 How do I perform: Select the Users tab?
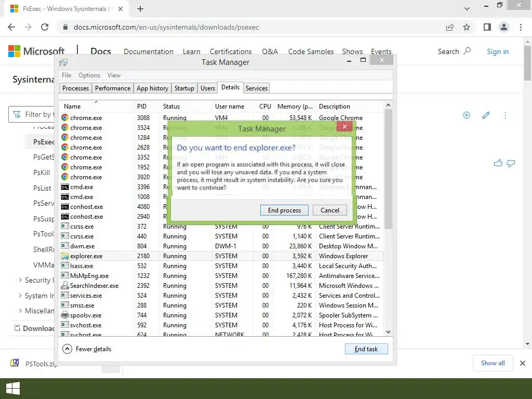click(208, 88)
